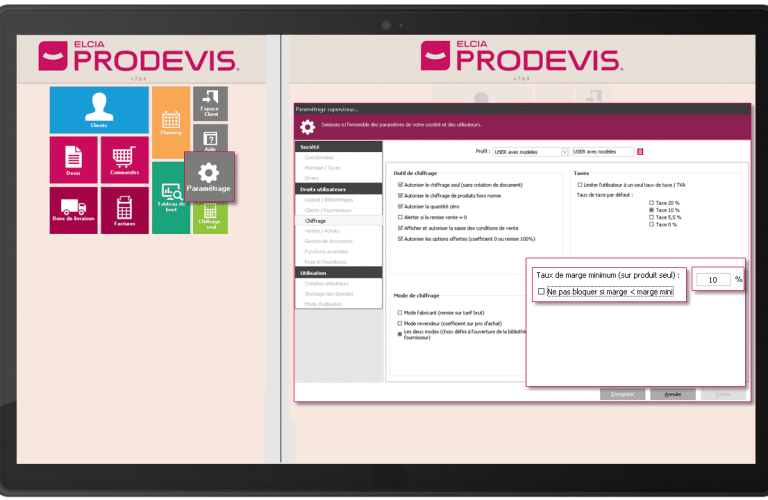Toggle 'Afficher et autoriser la saisie des conditions de vente'

(x=400, y=228)
